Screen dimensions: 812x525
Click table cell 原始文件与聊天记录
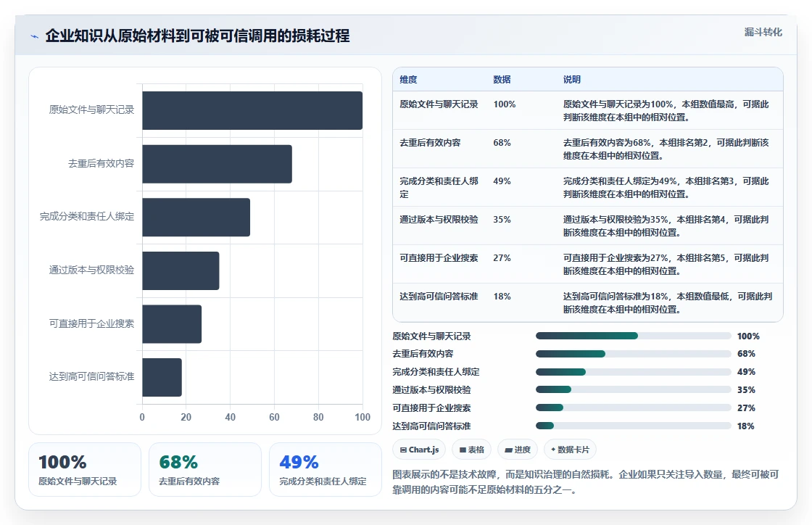[439, 104]
